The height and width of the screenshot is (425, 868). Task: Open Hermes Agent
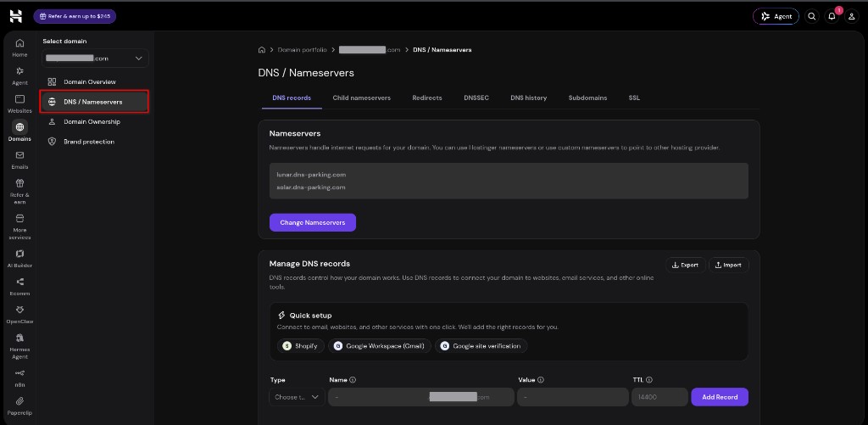click(20, 346)
